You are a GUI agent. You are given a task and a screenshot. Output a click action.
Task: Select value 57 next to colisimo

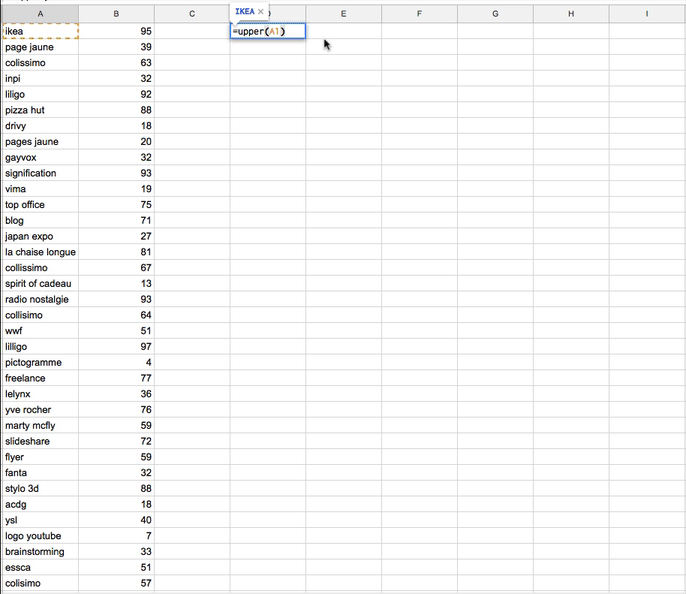click(x=116, y=582)
